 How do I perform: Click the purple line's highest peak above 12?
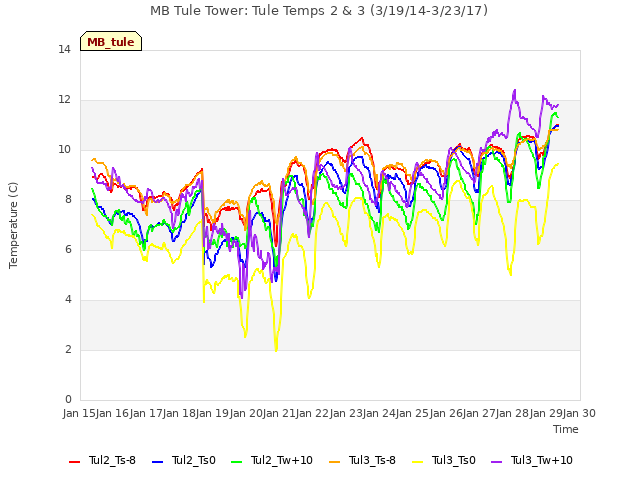515,90
